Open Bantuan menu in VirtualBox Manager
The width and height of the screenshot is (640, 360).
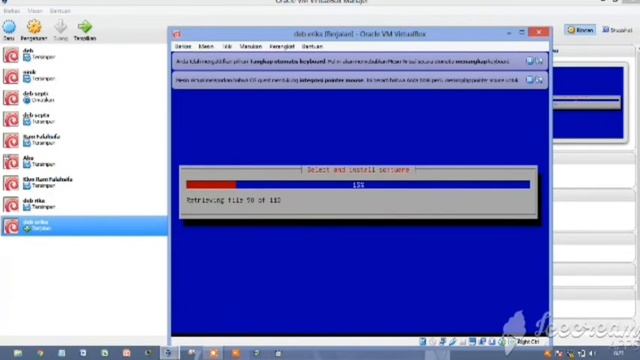60,11
